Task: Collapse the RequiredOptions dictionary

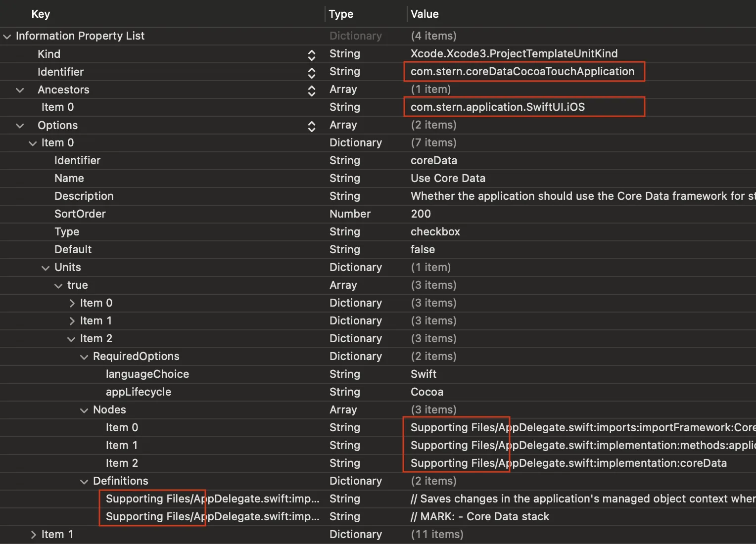Action: click(84, 357)
